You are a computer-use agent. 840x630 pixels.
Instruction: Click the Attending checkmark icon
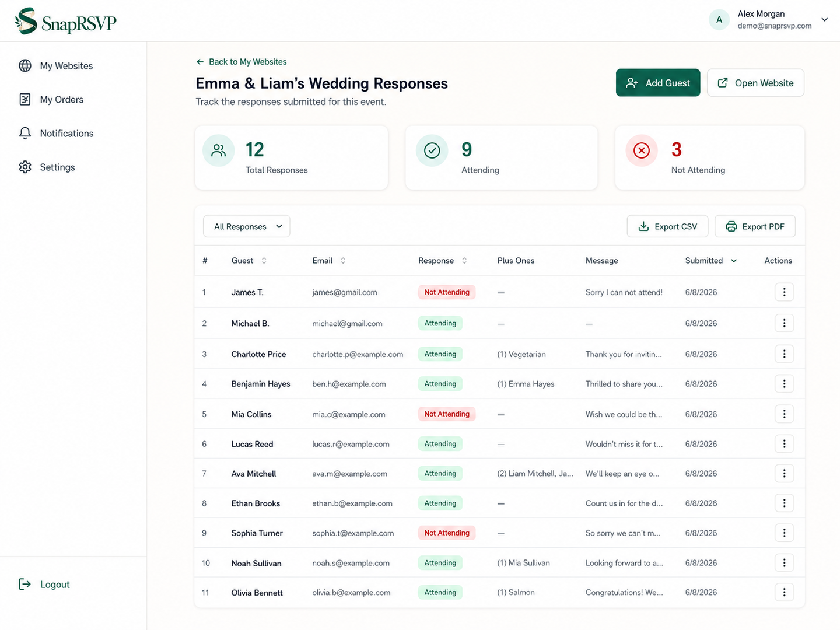[x=432, y=150]
